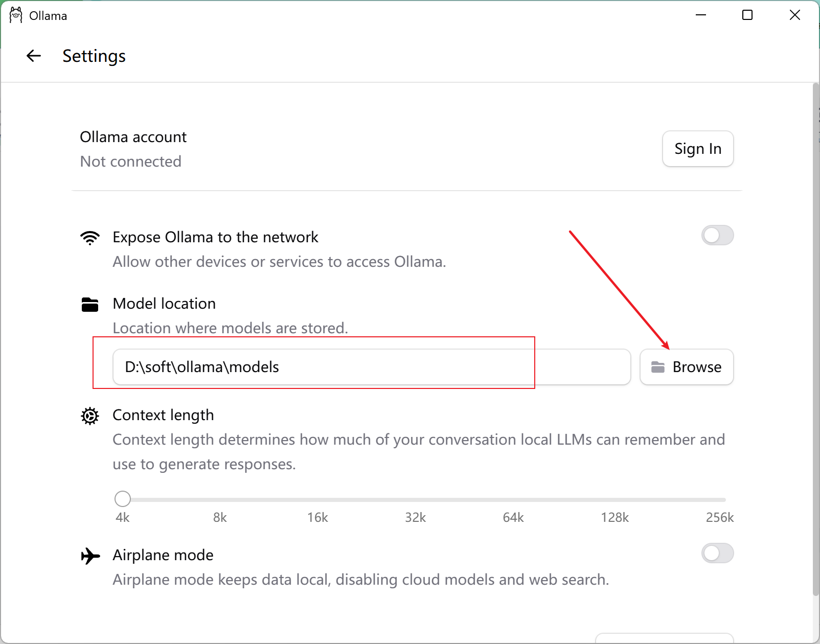Click 'Allow other devices or services' description
Screen dimensions: 820x644
[279, 262]
